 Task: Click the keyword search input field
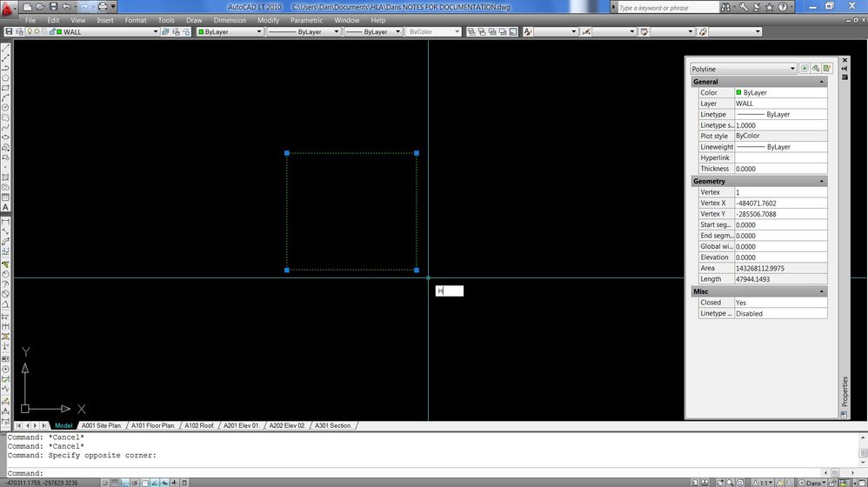(668, 7)
